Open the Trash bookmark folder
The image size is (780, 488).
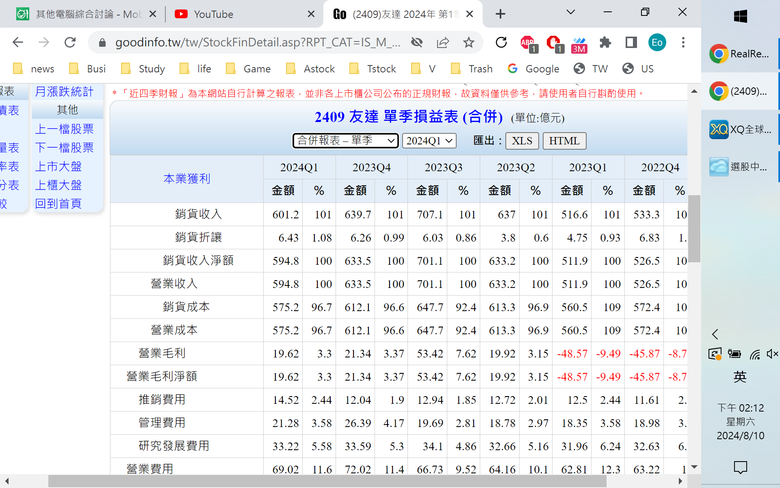(472, 69)
